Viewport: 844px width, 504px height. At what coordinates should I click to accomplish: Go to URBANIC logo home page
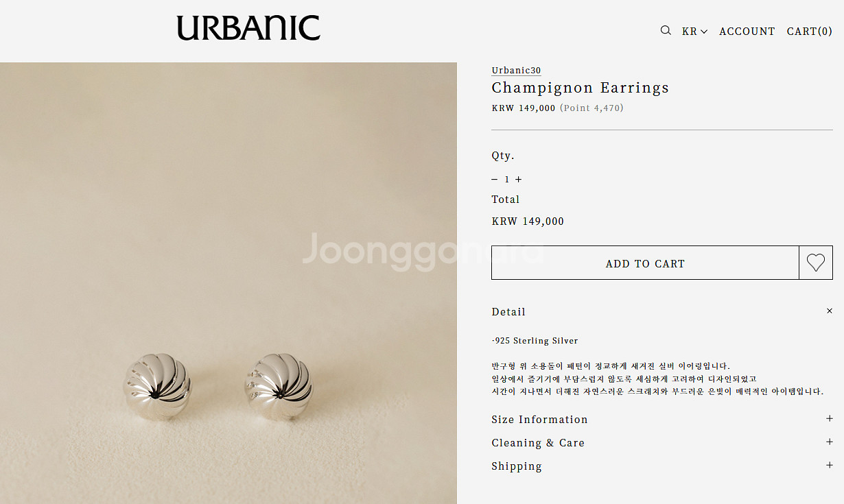[x=248, y=28]
